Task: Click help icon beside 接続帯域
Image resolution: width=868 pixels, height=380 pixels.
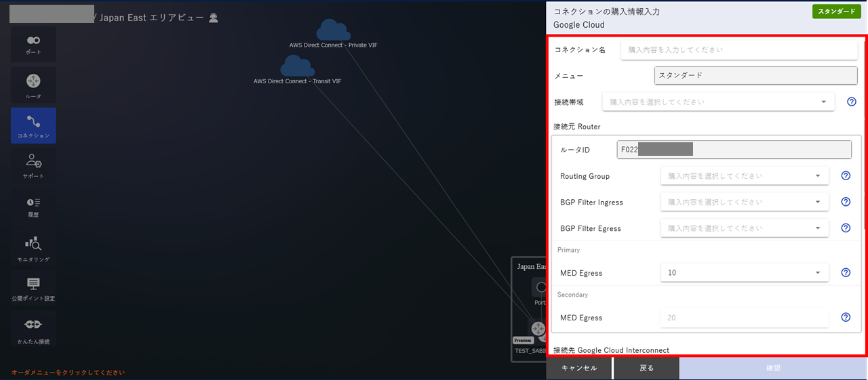Action: pyautogui.click(x=852, y=102)
